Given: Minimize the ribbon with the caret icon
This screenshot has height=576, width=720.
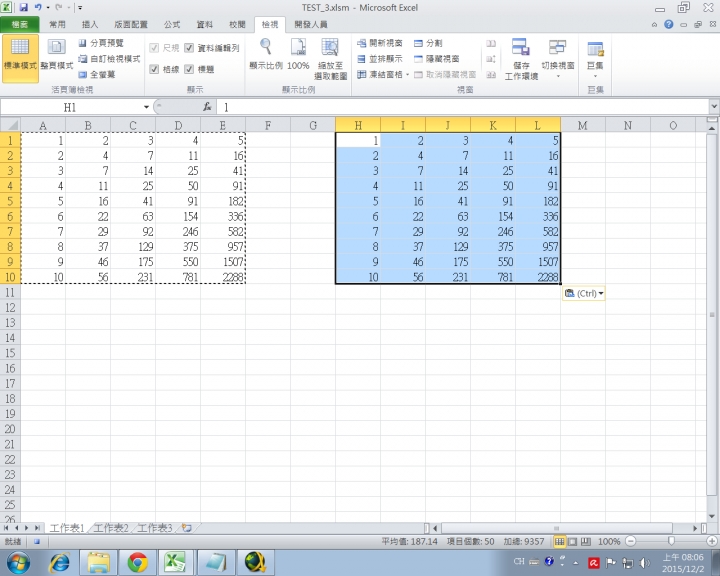Looking at the screenshot, I should (654, 25).
